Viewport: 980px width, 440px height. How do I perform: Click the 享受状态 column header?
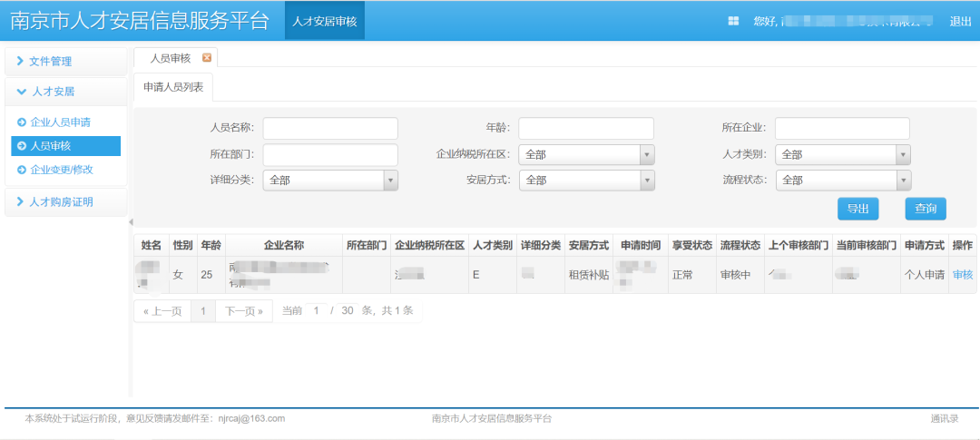(691, 245)
